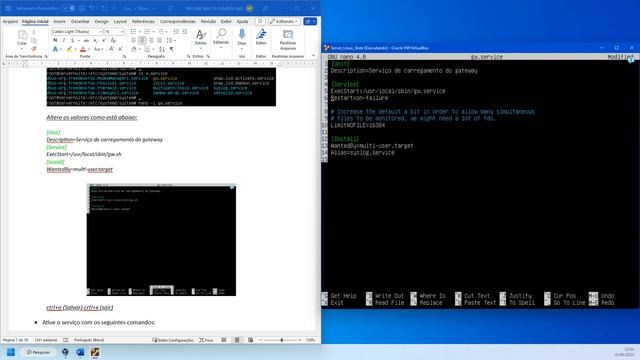
Task: Click the Cut scissors icon
Action: click(34, 32)
